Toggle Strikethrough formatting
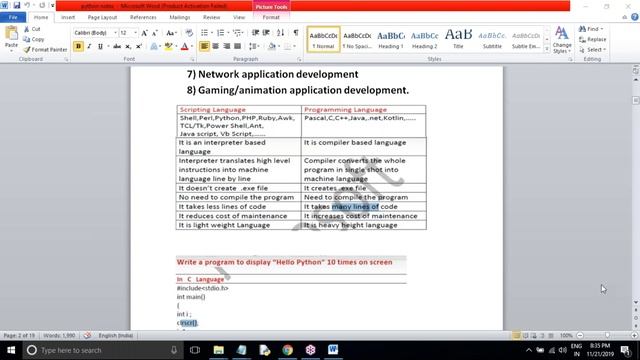The width and height of the screenshot is (640, 360). pos(117,46)
